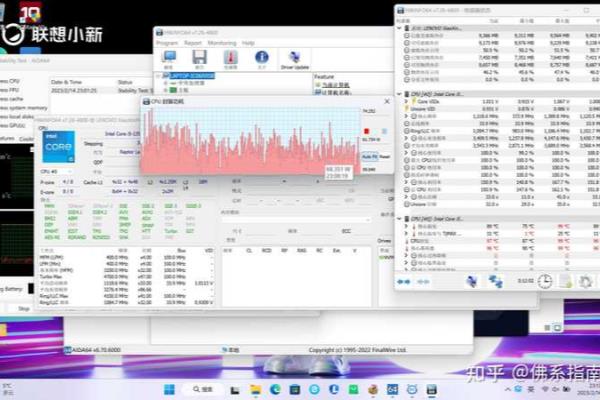This screenshot has width=600, height=400.
Task: Click the Reset button in graph window
Action: (385, 157)
